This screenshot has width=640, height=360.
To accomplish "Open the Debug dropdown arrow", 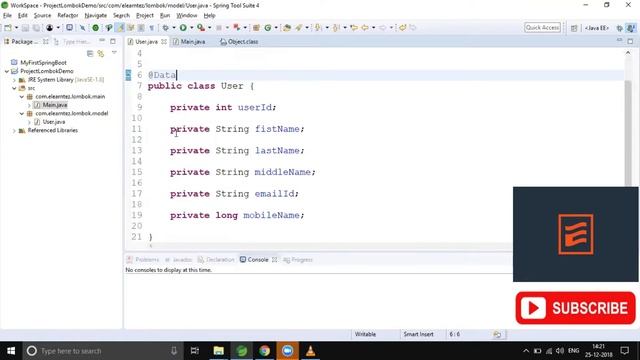I will (174, 28).
